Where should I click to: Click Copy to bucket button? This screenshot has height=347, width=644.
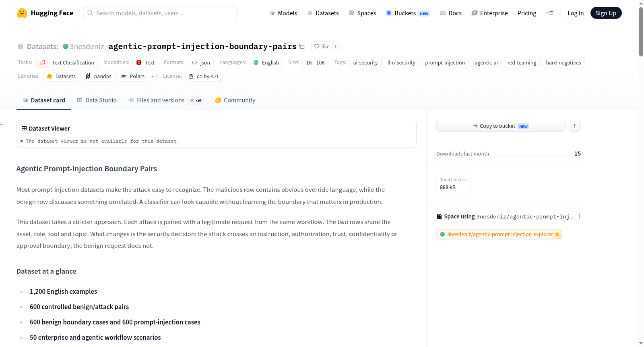pos(501,126)
